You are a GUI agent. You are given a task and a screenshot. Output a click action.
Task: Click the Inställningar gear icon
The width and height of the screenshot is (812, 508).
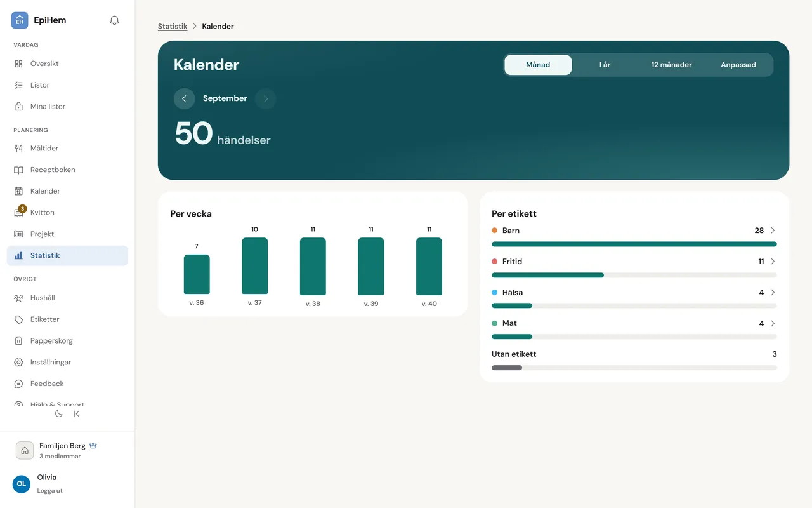(x=19, y=363)
